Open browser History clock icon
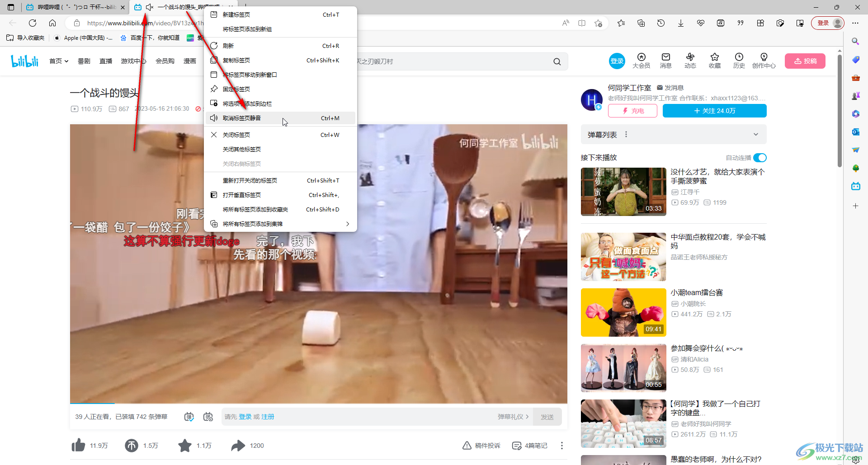 661,23
